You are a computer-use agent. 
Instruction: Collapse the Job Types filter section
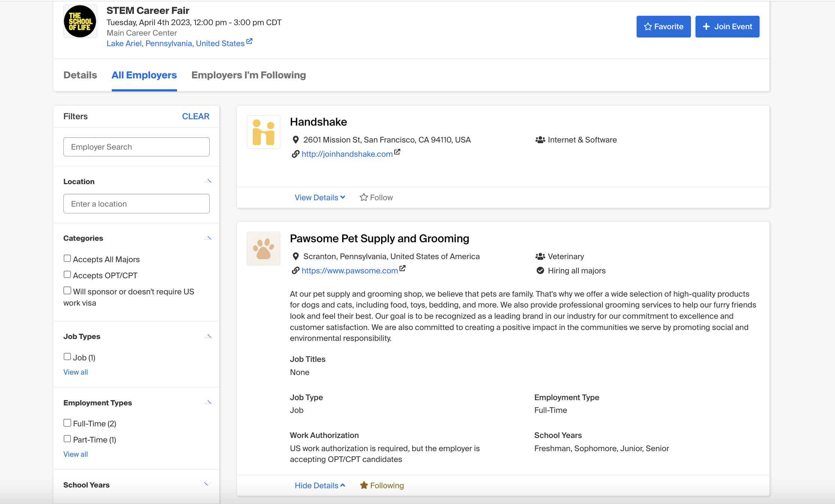click(x=208, y=336)
